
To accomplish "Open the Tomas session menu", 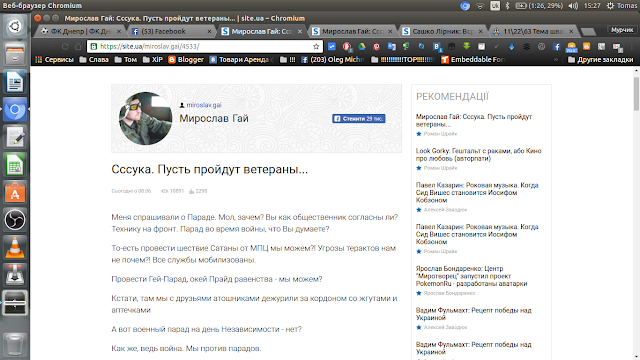I will (x=622, y=6).
